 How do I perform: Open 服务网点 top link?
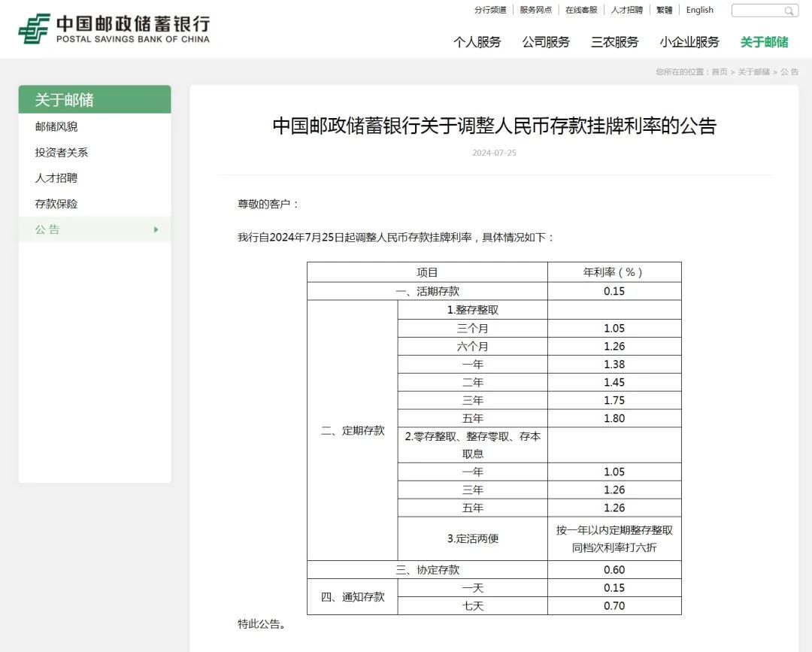pos(536,10)
